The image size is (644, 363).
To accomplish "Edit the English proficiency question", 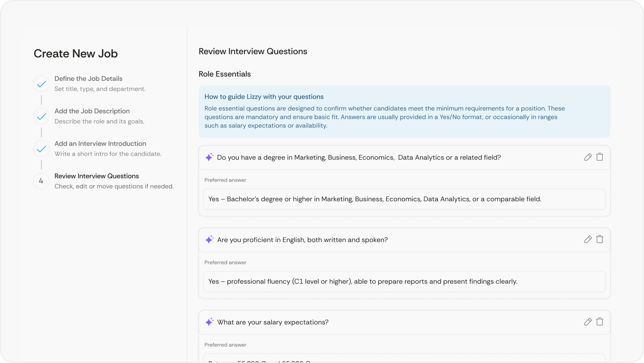I will tap(588, 240).
